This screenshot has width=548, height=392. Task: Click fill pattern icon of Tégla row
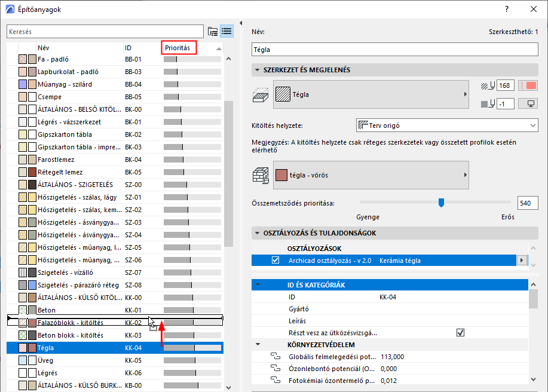point(23,348)
